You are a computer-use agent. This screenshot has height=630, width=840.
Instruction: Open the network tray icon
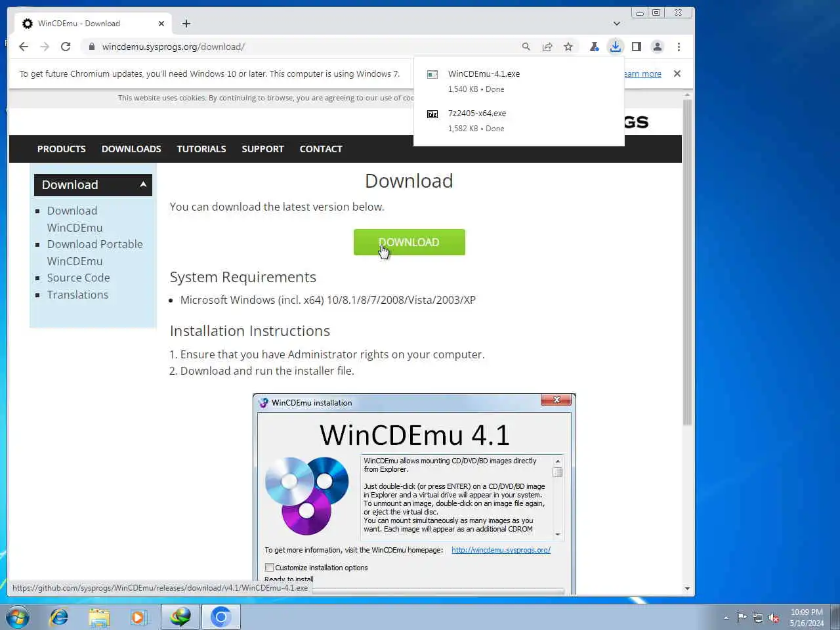point(758,618)
